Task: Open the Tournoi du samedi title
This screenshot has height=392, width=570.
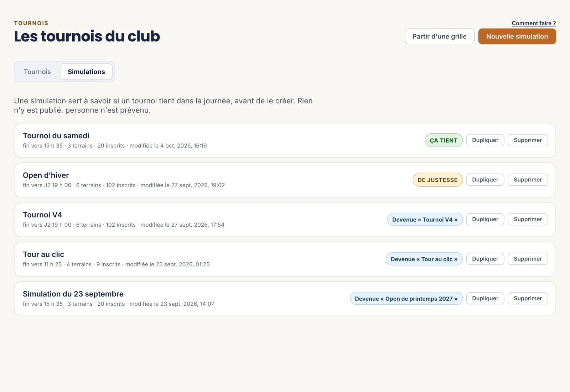Action: click(56, 136)
